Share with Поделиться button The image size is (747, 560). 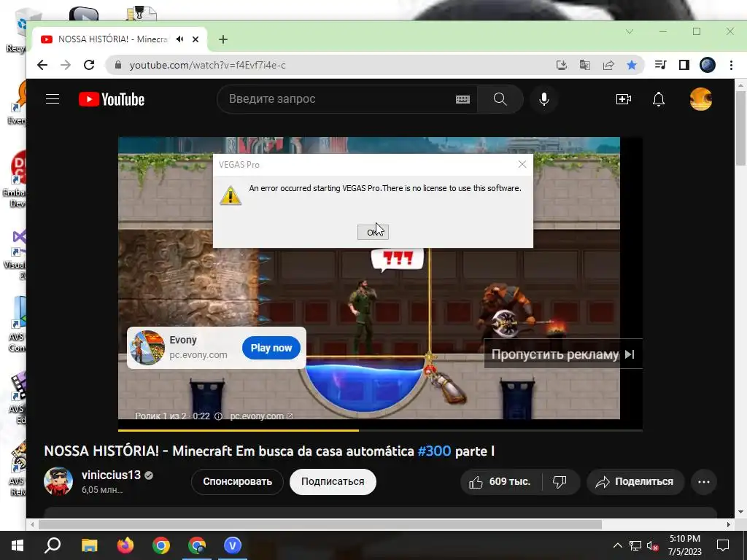coord(635,482)
